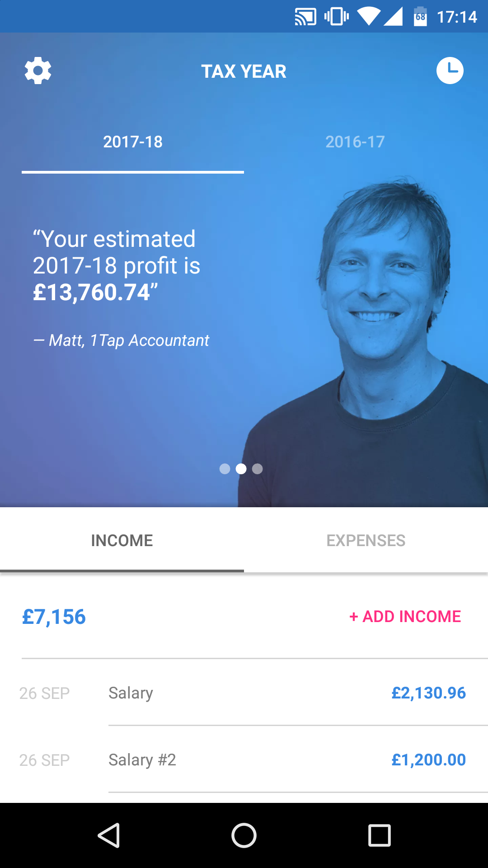Open the Salary #2 entry
488x868 pixels.
tap(244, 759)
